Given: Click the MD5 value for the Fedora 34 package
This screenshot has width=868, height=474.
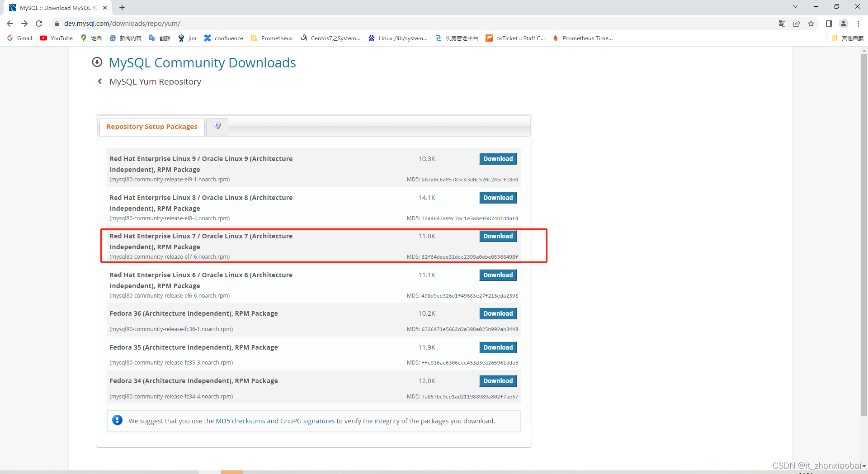Looking at the screenshot, I should point(470,397).
